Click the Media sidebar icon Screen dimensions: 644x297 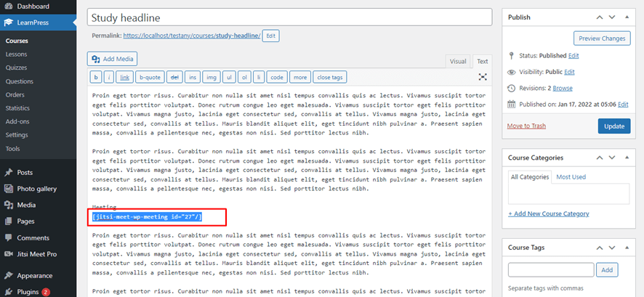click(8, 205)
